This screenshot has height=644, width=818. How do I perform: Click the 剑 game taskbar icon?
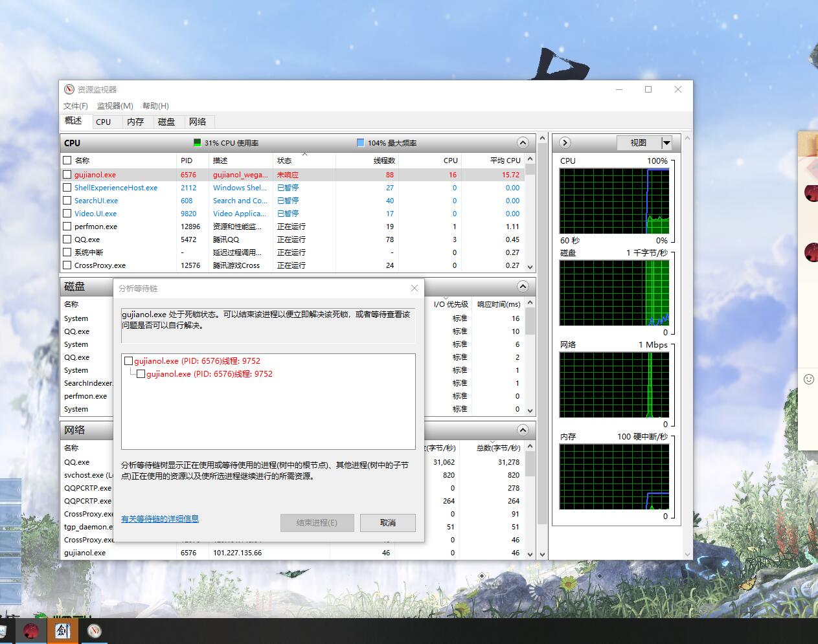[x=63, y=630]
